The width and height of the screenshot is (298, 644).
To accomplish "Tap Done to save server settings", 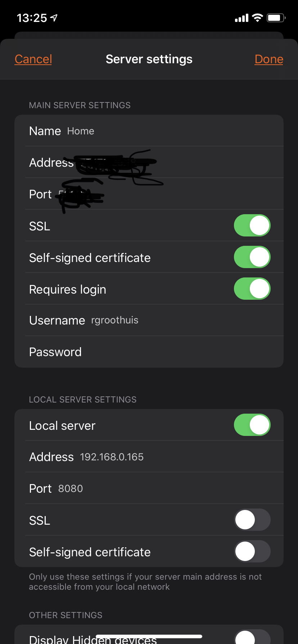I will point(269,59).
